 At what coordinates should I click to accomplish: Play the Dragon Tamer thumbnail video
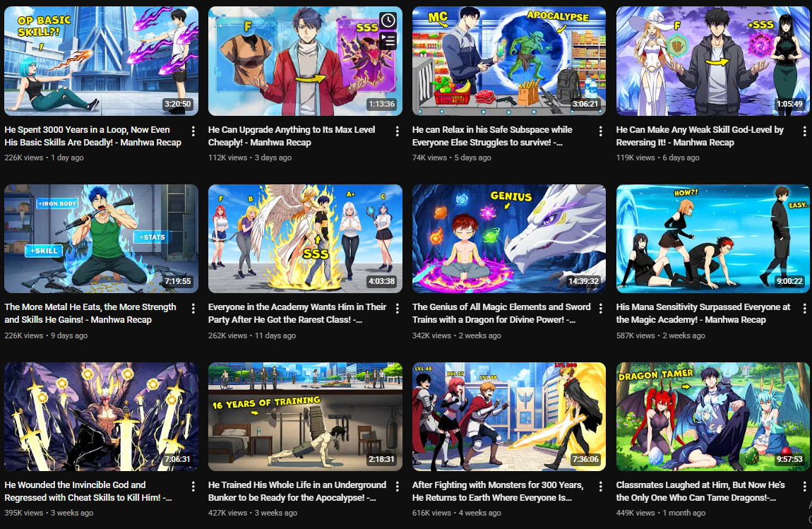click(712, 417)
